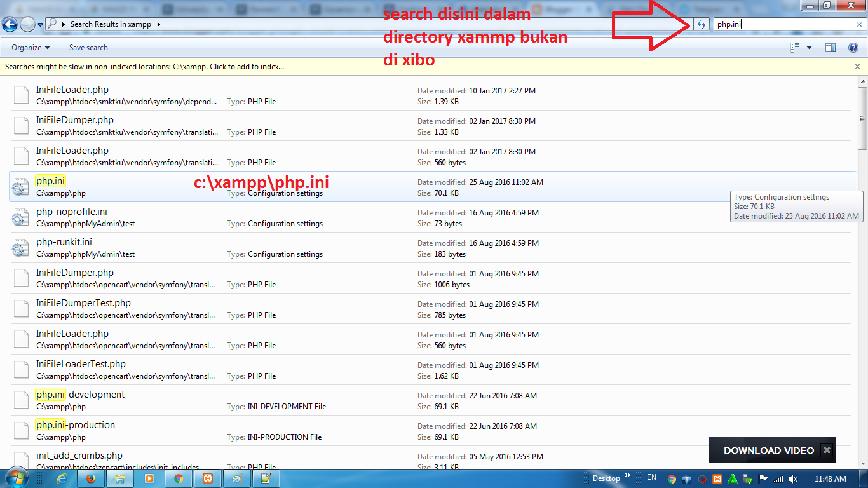
Task: Change view with the view icon
Action: [x=795, y=48]
